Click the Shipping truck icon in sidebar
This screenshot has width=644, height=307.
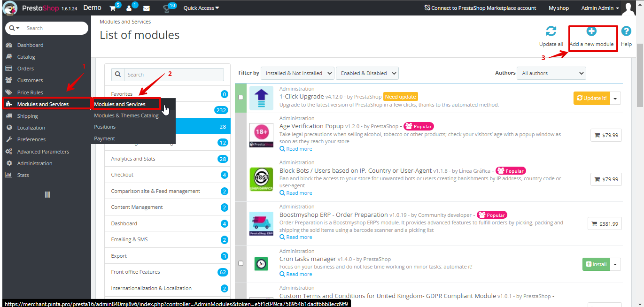click(x=9, y=116)
